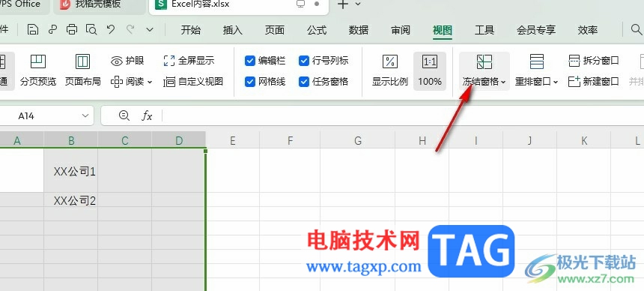The width and height of the screenshot is (644, 291).
Task: Select column K header
Action: coord(584,140)
